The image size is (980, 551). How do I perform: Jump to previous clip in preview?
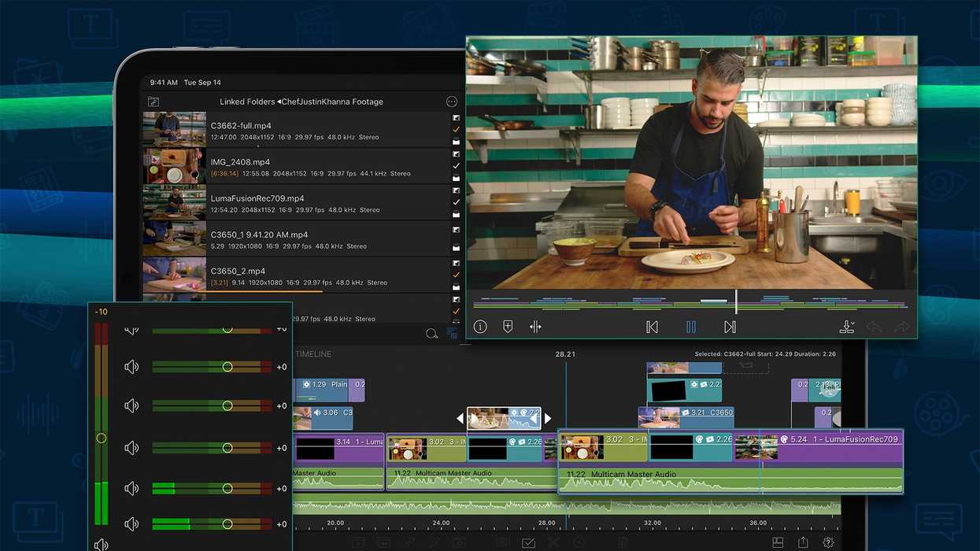[x=652, y=327]
